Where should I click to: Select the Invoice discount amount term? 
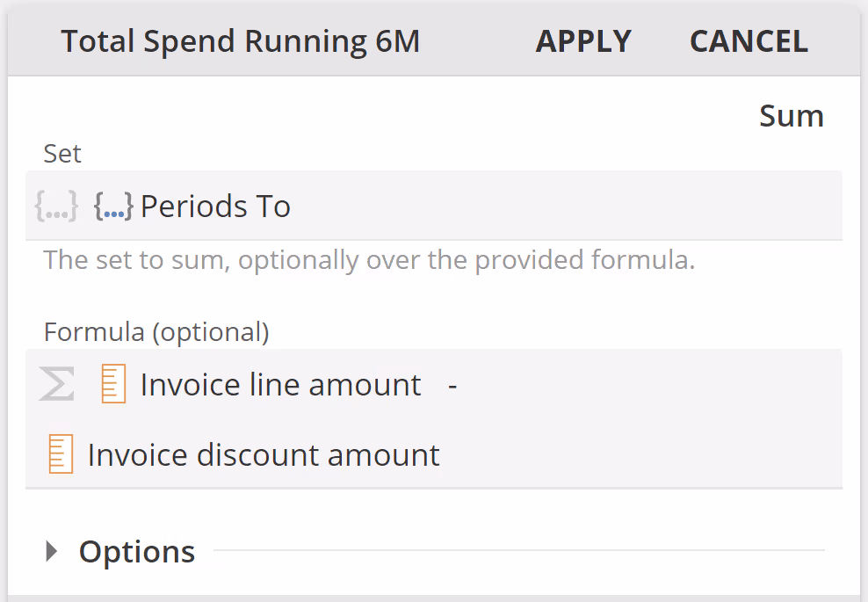[264, 454]
